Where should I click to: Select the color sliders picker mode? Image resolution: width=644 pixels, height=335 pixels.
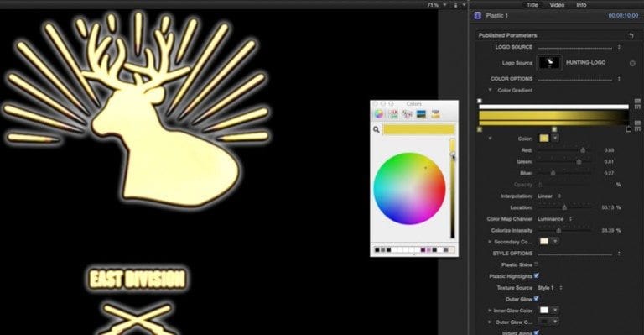393,114
